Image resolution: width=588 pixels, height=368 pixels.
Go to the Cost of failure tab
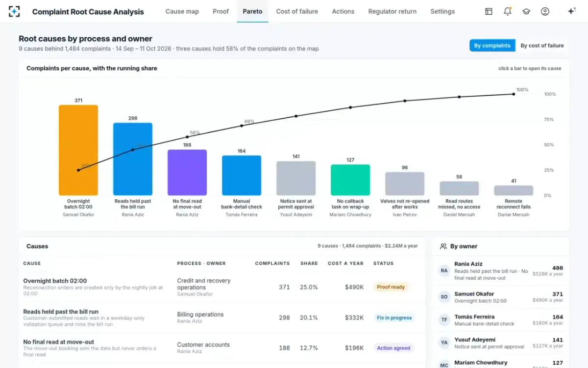[297, 11]
